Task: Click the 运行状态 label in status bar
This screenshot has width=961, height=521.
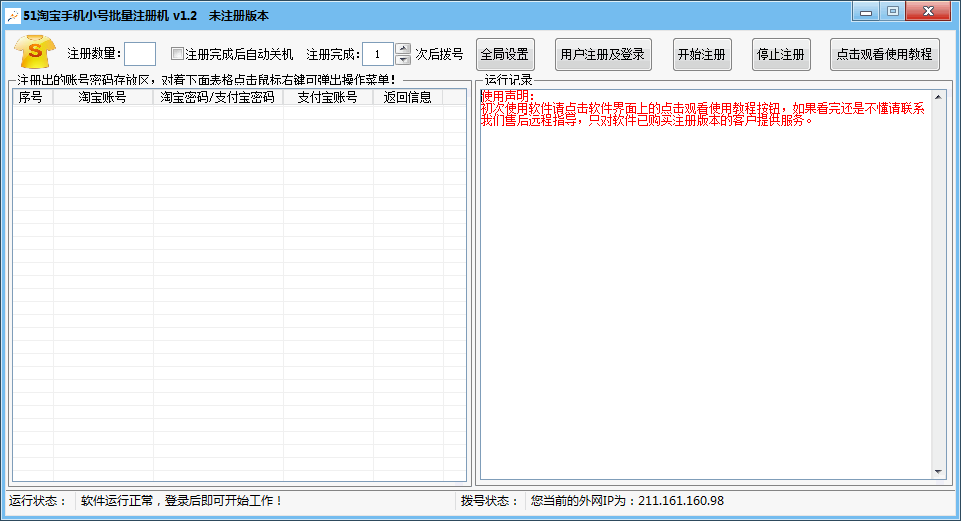Action: click(x=37, y=501)
